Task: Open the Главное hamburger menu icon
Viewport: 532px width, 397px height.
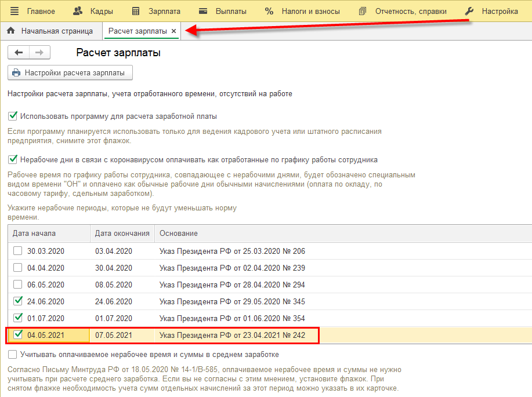Action: click(15, 11)
